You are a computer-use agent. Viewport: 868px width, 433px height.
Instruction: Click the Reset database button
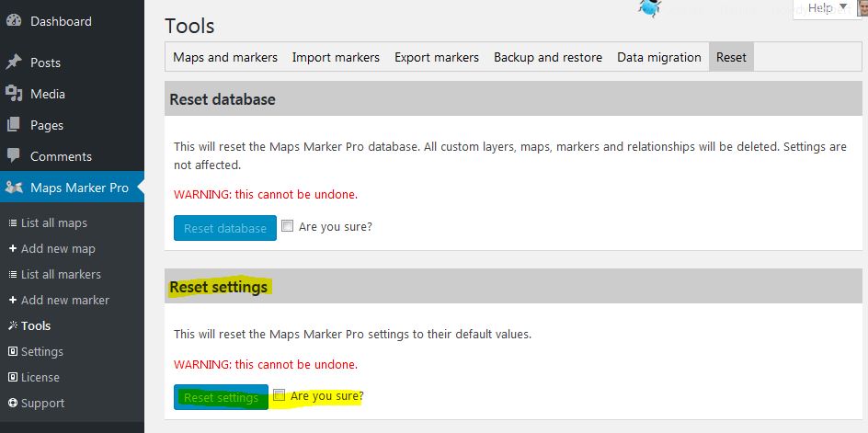pos(225,228)
